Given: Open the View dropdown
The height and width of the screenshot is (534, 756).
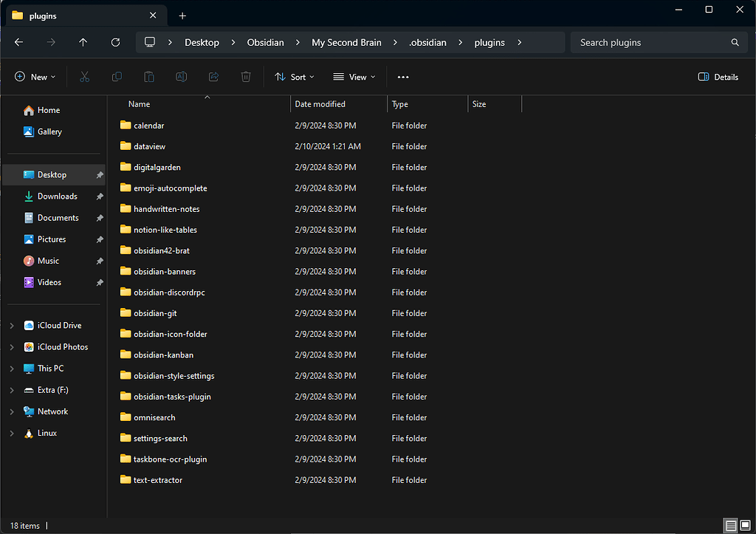Looking at the screenshot, I should point(354,77).
